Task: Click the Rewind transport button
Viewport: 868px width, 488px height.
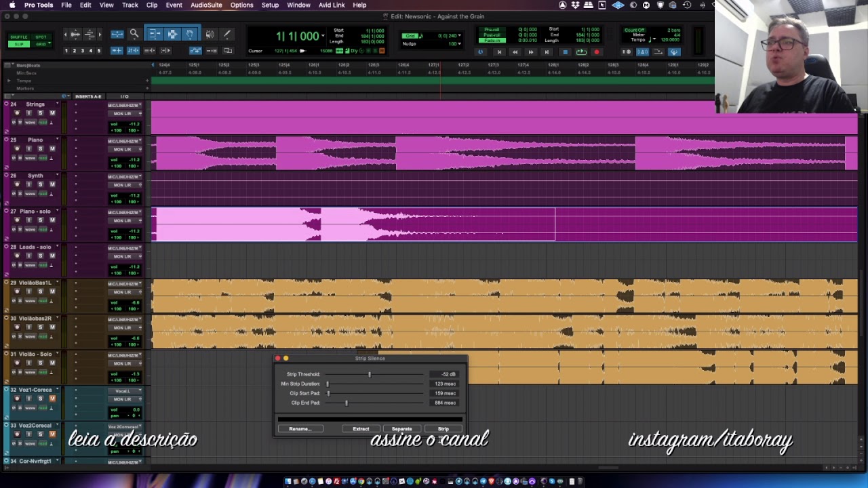Action: pyautogui.click(x=515, y=52)
